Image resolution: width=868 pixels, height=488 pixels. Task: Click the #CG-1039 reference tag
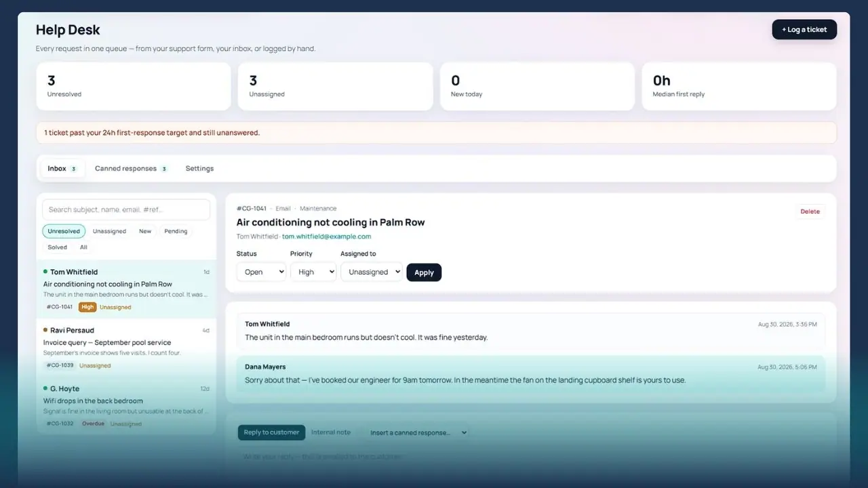pos(60,365)
